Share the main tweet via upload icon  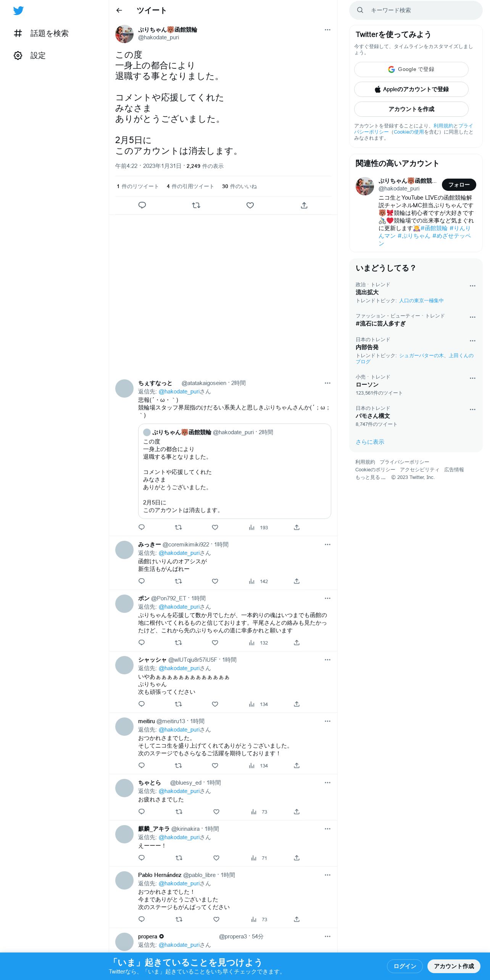(x=304, y=205)
